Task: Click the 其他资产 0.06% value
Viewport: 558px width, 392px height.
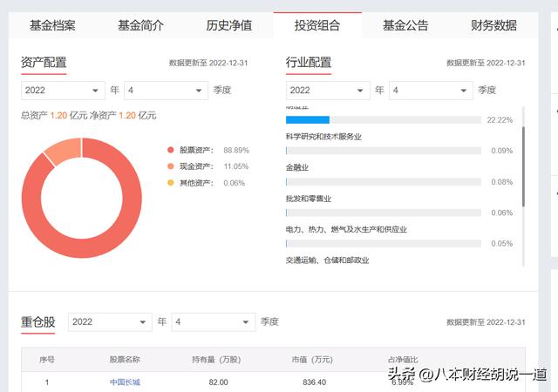Action: tap(235, 183)
